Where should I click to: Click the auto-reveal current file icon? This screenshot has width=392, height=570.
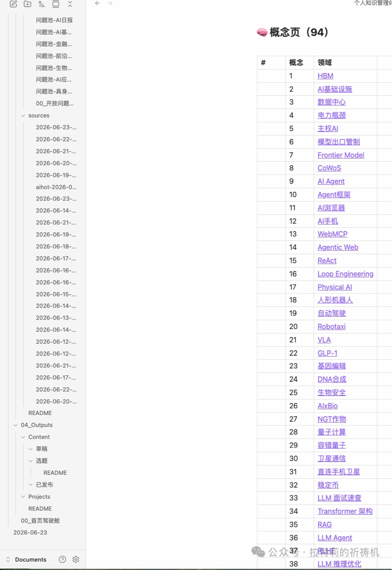(56, 4)
